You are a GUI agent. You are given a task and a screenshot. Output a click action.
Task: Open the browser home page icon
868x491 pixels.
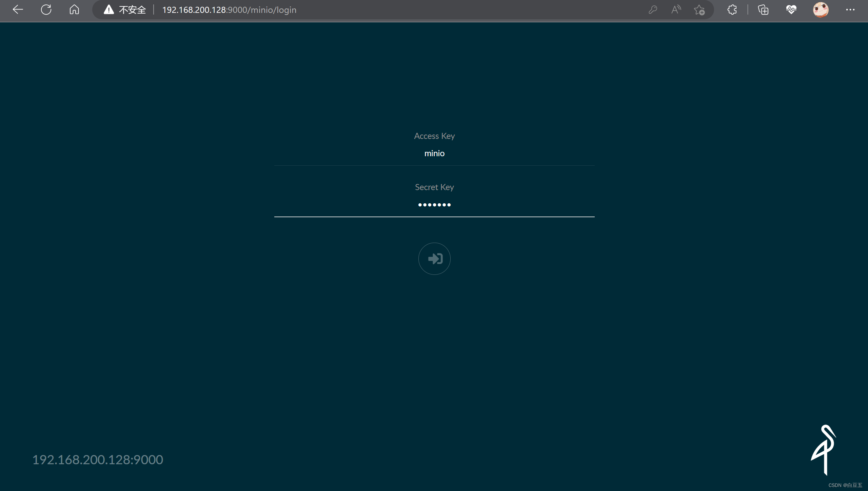tap(74, 10)
